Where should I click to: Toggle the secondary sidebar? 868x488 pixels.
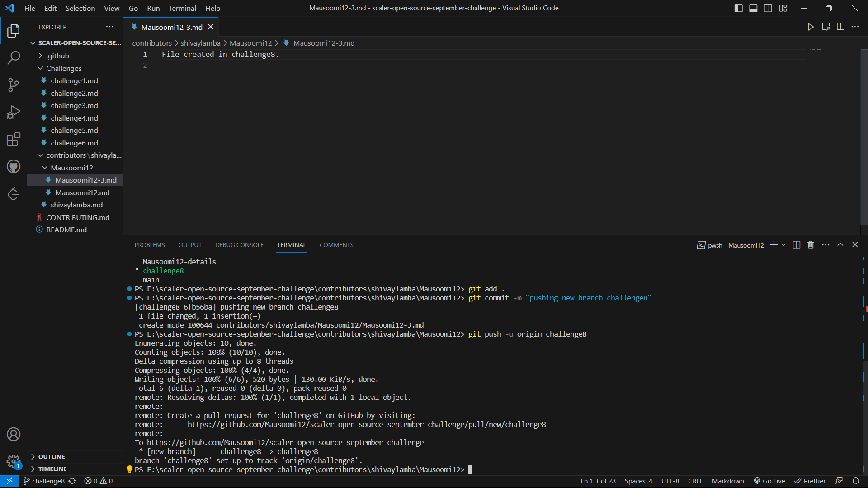[768, 8]
